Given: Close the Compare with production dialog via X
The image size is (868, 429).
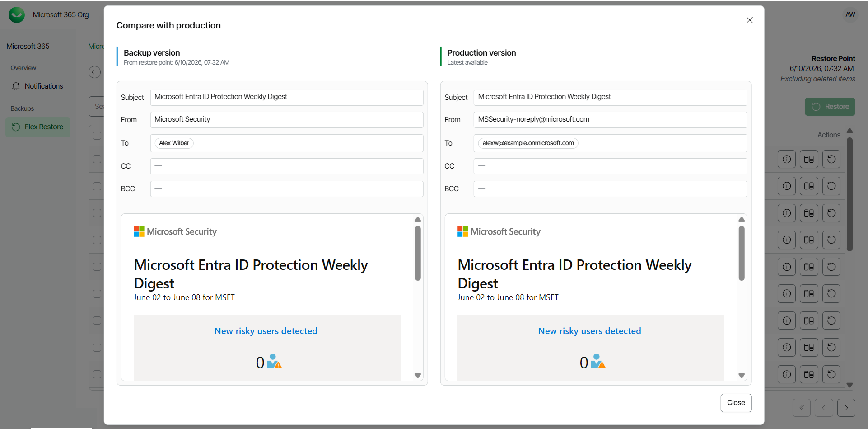Looking at the screenshot, I should [x=749, y=20].
